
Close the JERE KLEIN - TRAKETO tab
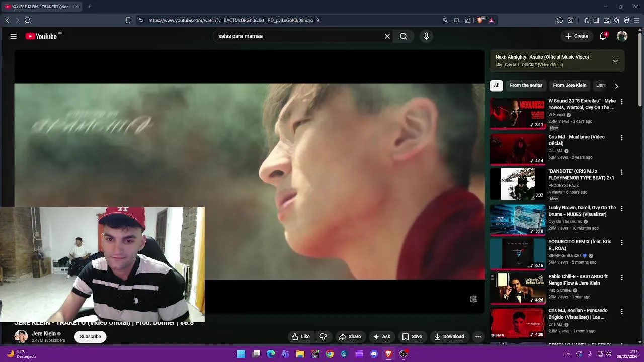76,7
